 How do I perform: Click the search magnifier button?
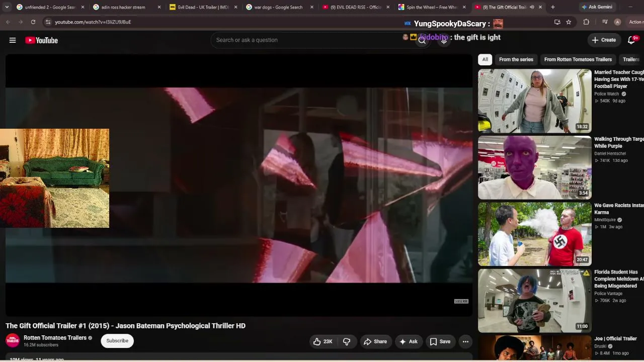pyautogui.click(x=422, y=40)
